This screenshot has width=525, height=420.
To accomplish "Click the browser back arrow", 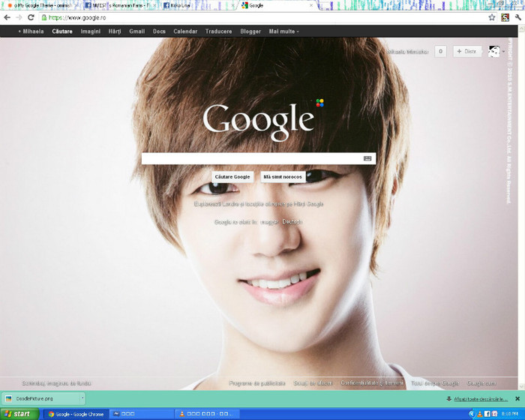I will coord(7,17).
